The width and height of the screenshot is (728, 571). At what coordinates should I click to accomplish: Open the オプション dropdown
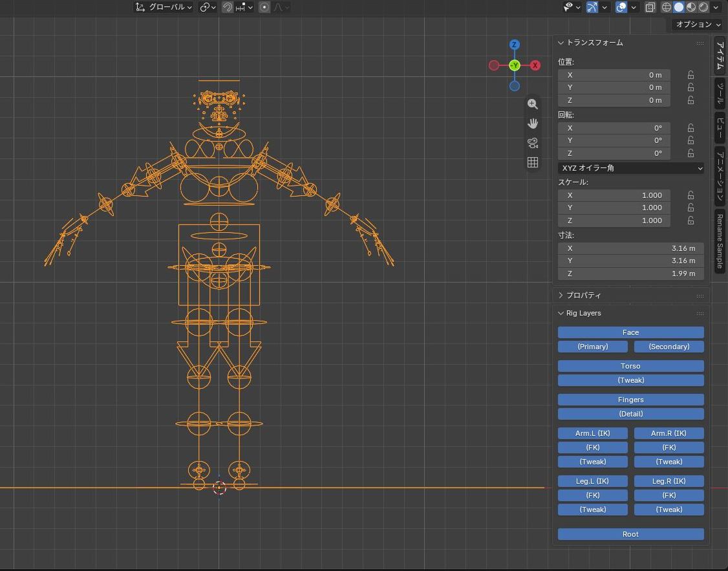[x=698, y=24]
